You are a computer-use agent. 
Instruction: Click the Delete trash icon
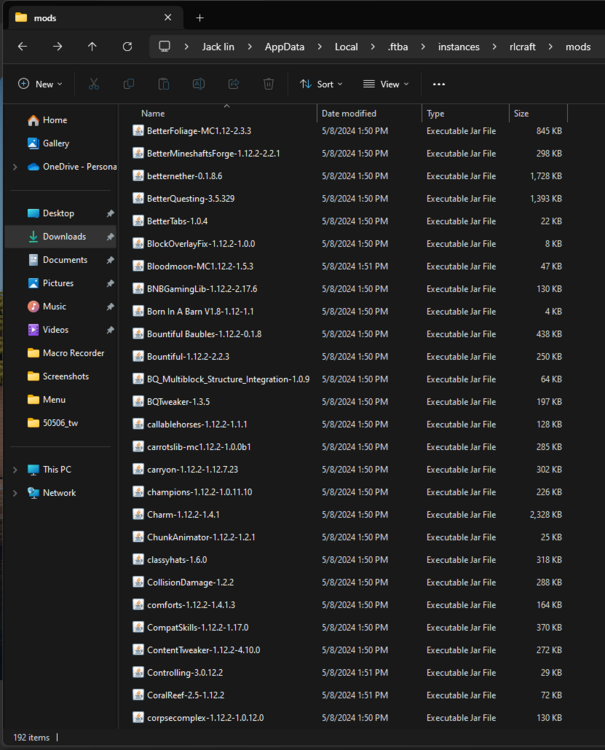(268, 84)
